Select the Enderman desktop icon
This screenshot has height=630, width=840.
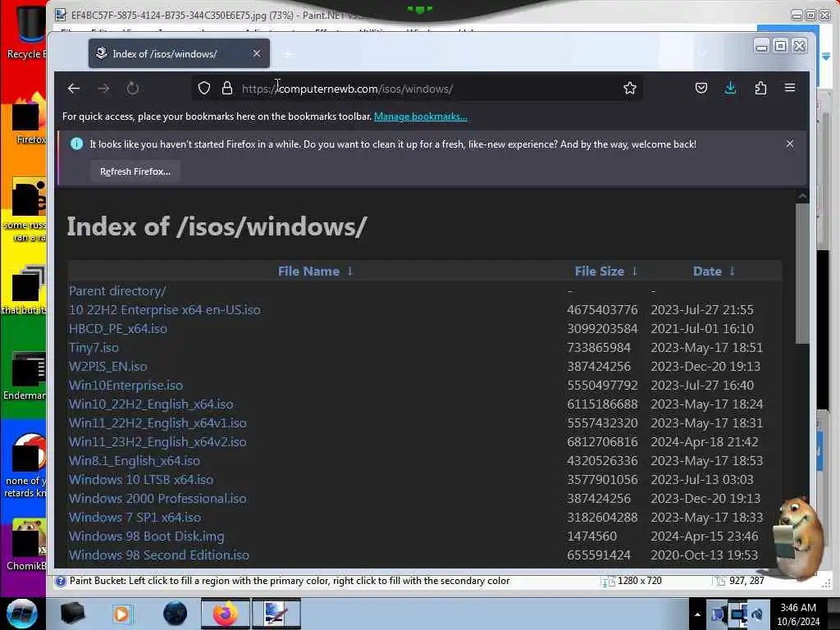[x=25, y=376]
